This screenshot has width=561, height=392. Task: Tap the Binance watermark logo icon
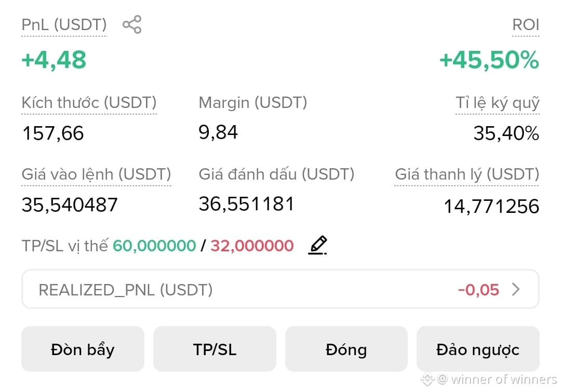[427, 379]
